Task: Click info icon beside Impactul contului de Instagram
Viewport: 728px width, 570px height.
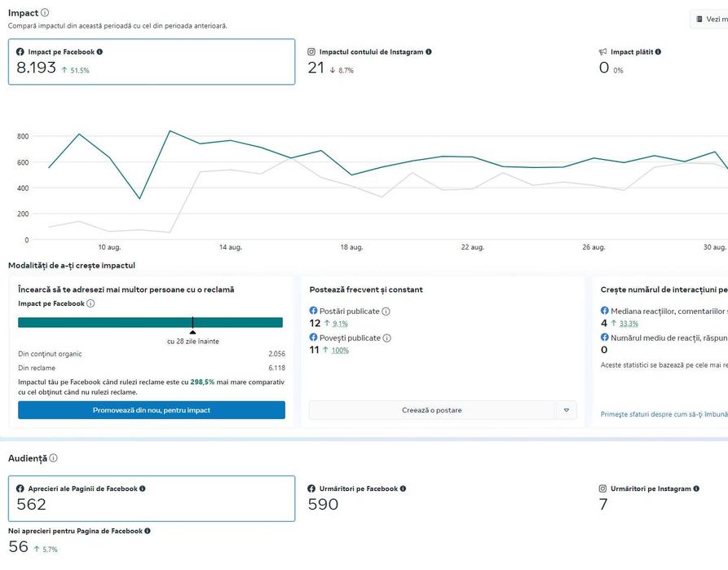Action: [x=429, y=51]
